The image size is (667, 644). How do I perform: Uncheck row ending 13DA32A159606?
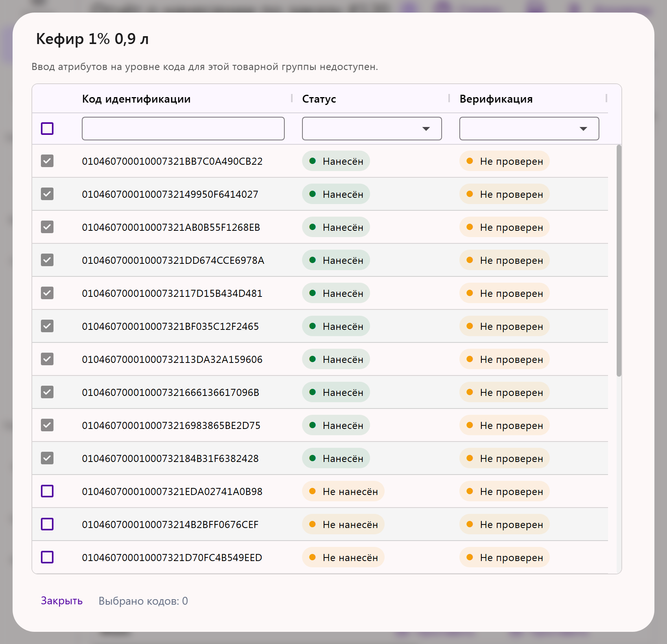(47, 359)
